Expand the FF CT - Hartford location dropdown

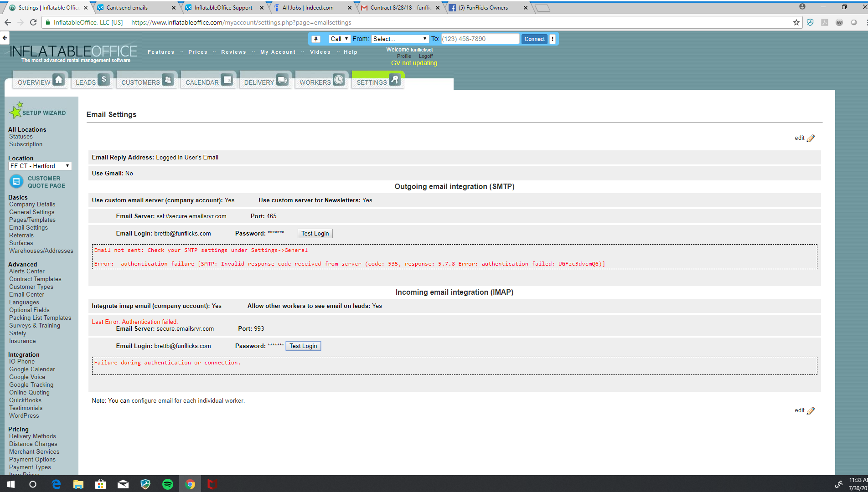click(40, 166)
